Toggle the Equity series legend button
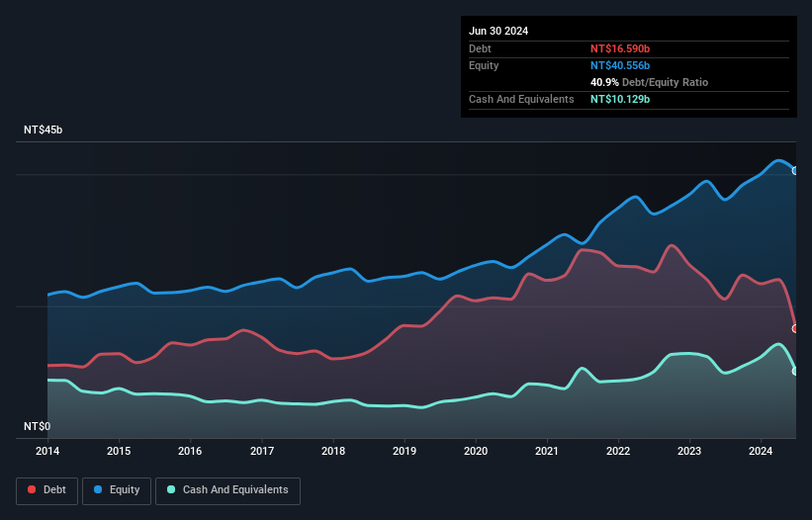The image size is (812, 520). point(117,490)
